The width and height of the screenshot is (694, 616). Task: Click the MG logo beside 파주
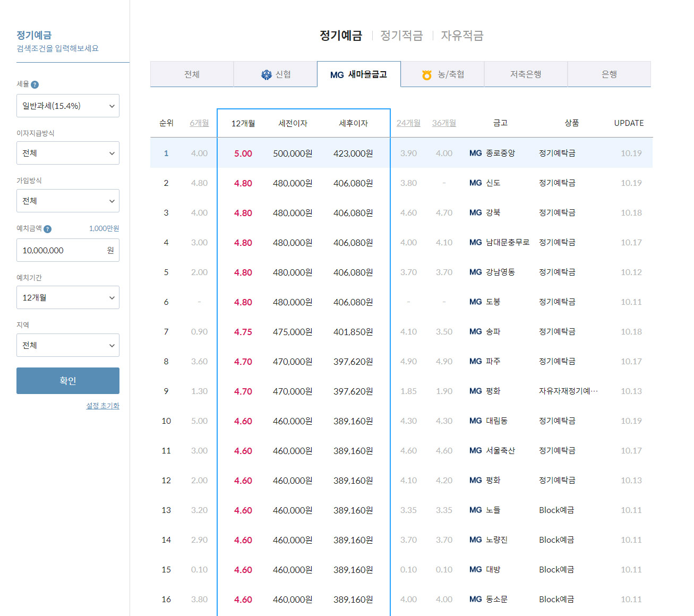(x=475, y=361)
